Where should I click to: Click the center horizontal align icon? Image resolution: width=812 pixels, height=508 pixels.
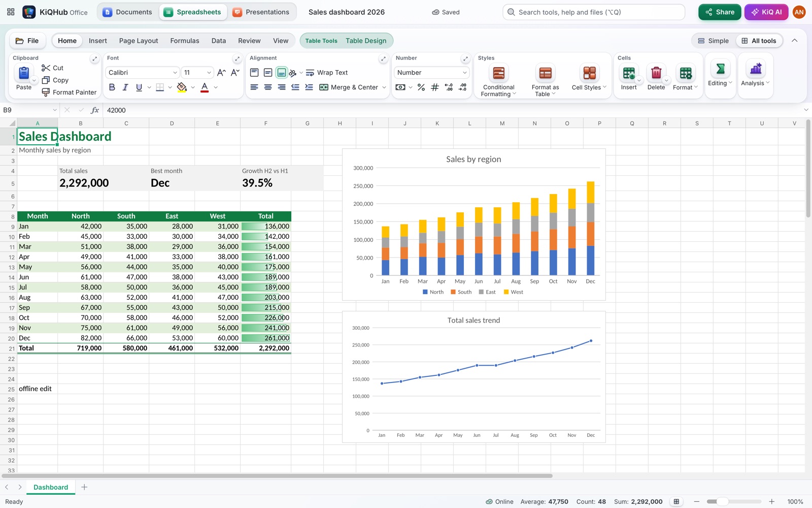tap(268, 87)
